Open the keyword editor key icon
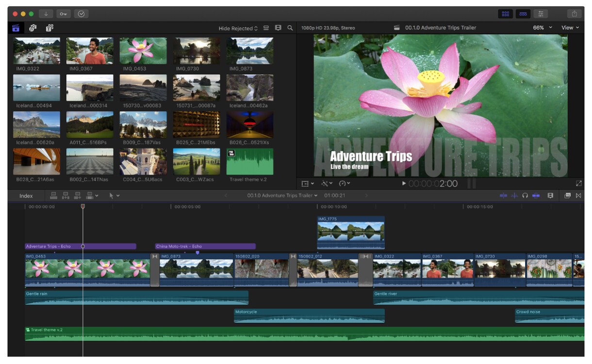 pyautogui.click(x=64, y=14)
